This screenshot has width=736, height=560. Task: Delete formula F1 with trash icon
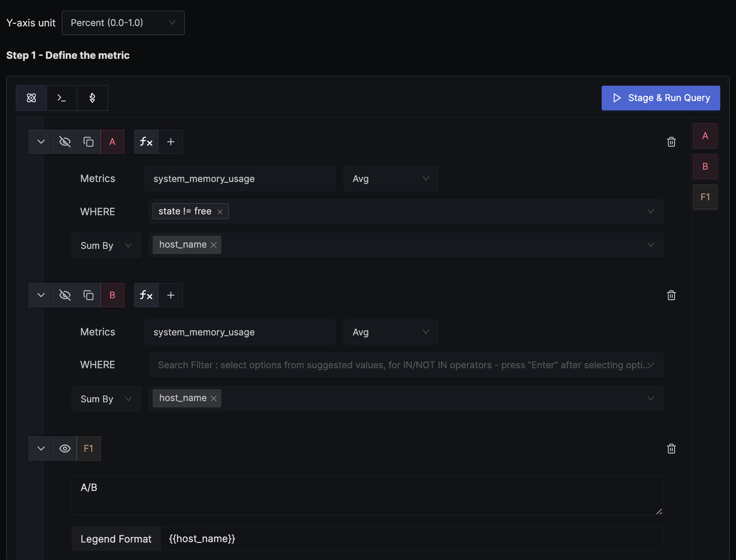(671, 449)
